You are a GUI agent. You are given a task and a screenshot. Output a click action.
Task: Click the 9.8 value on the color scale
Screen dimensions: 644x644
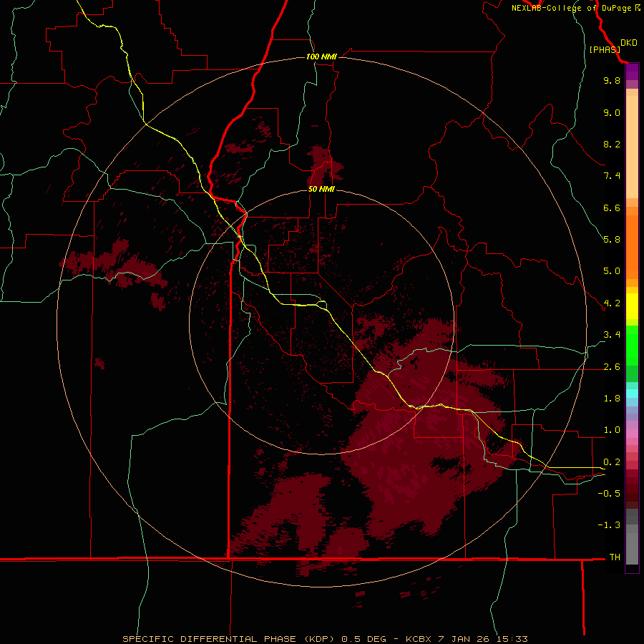click(612, 80)
